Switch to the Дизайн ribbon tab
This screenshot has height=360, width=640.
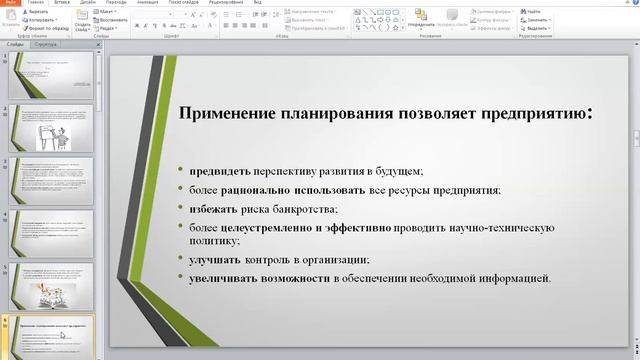(x=87, y=2)
